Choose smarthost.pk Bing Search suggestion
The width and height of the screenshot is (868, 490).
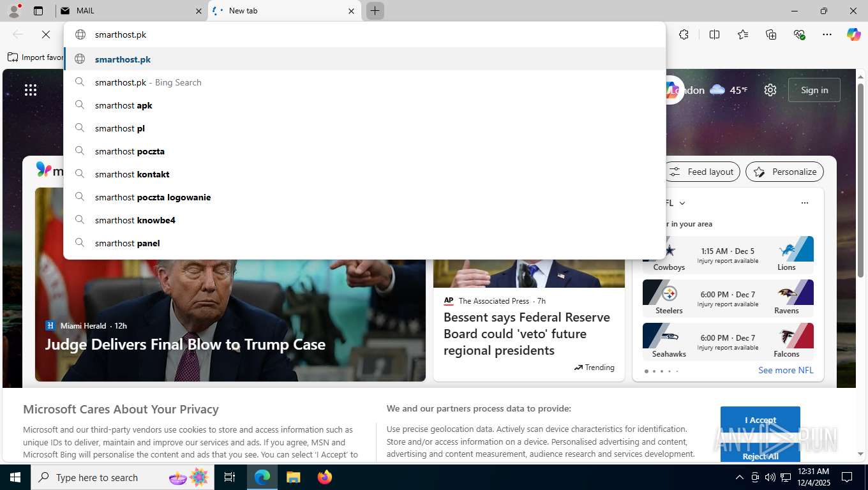[x=364, y=82]
